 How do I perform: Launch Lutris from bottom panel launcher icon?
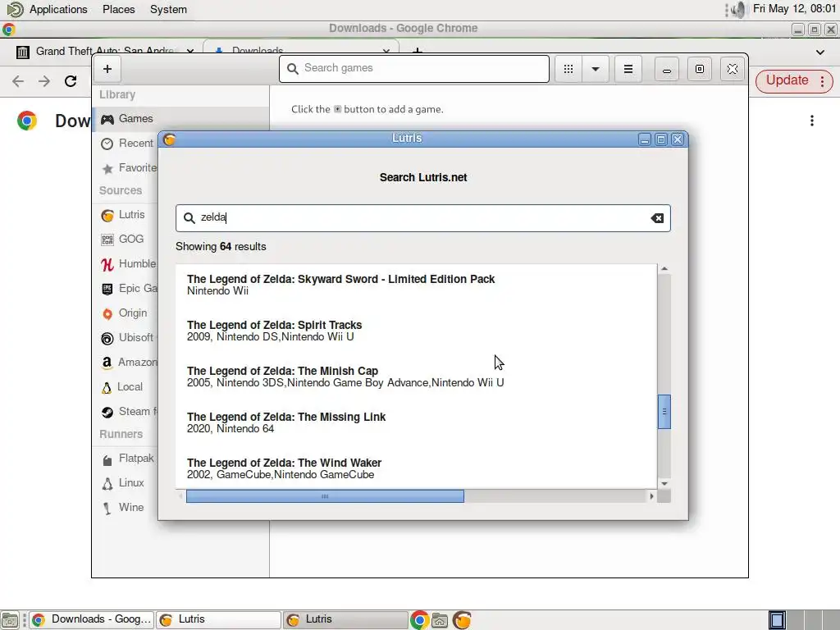(462, 620)
